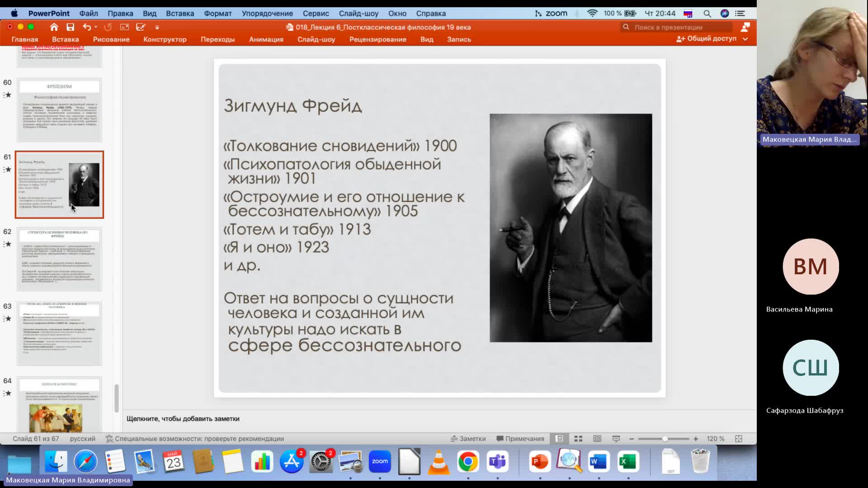The width and height of the screenshot is (868, 488).
Task: Toggle the Заметки notes pane button
Action: (x=468, y=439)
